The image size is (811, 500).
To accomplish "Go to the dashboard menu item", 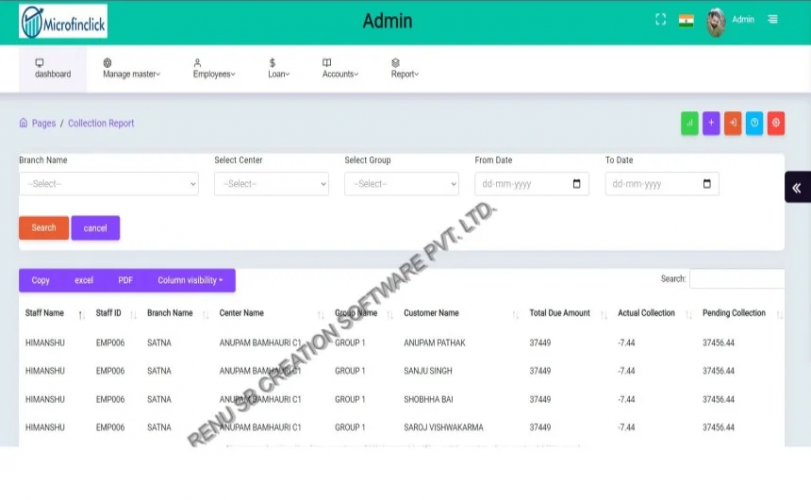I will coord(53,69).
